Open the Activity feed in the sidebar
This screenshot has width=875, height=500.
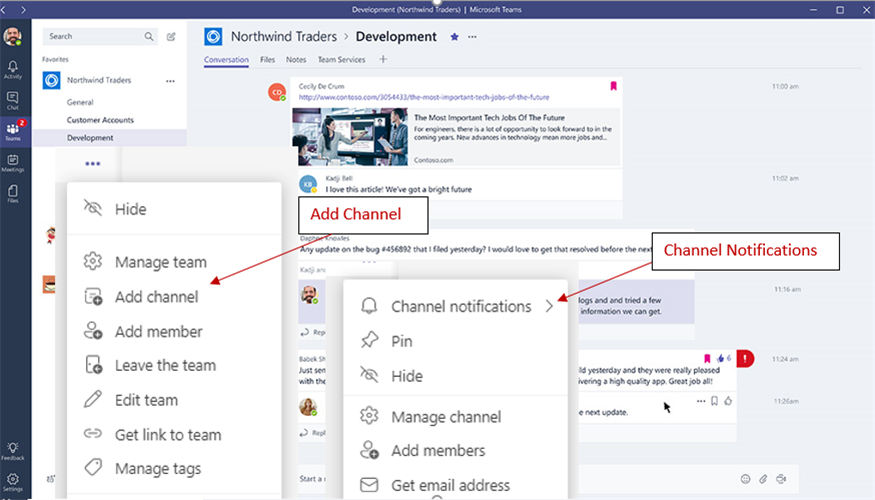(x=13, y=68)
